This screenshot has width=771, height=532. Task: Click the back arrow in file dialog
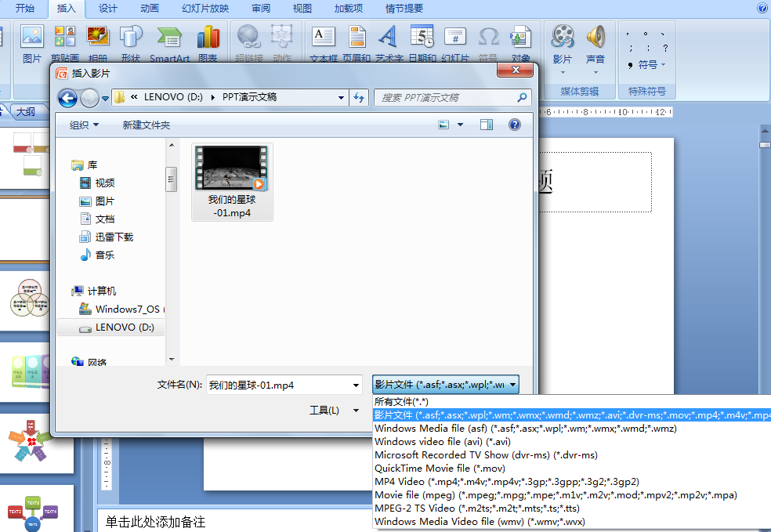pos(68,98)
